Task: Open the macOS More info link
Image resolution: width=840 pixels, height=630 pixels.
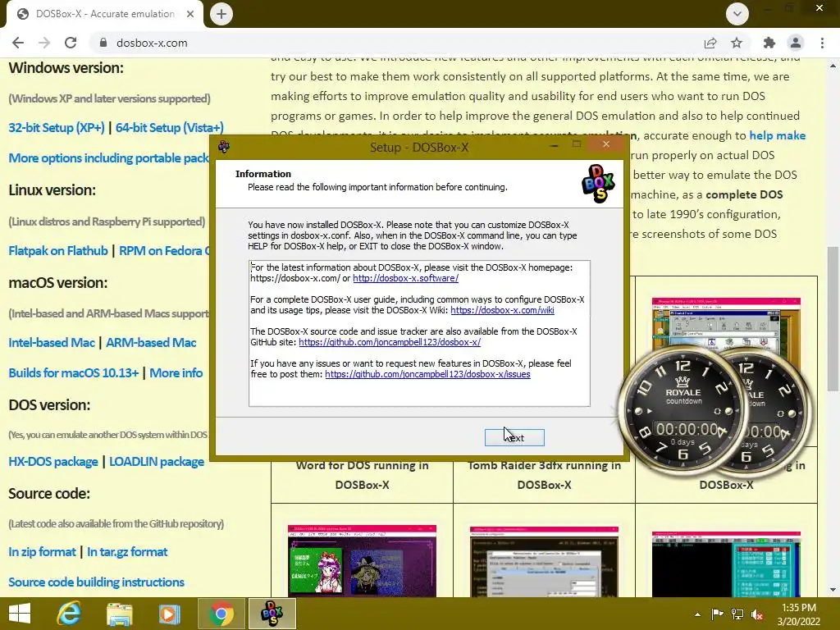Action: point(176,373)
